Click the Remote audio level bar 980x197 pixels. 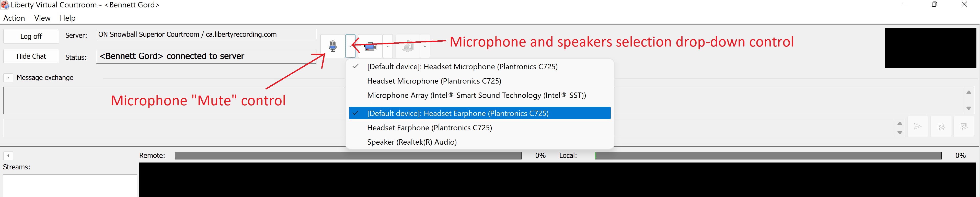coord(348,156)
